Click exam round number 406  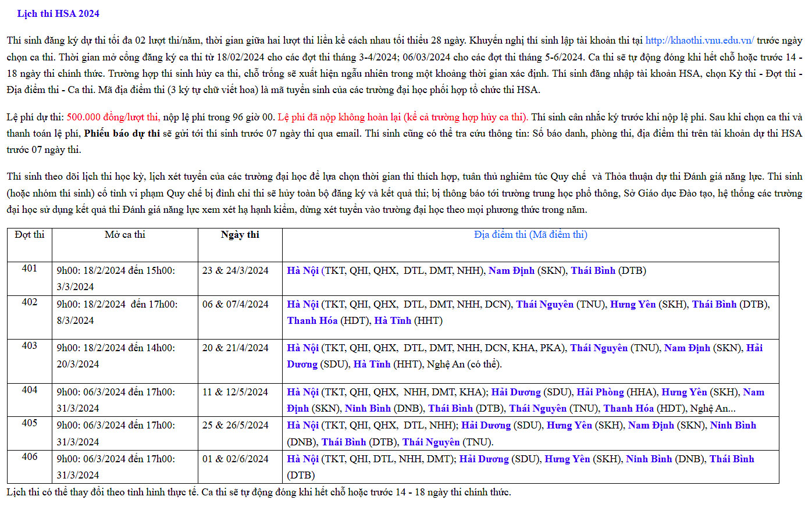click(x=30, y=457)
